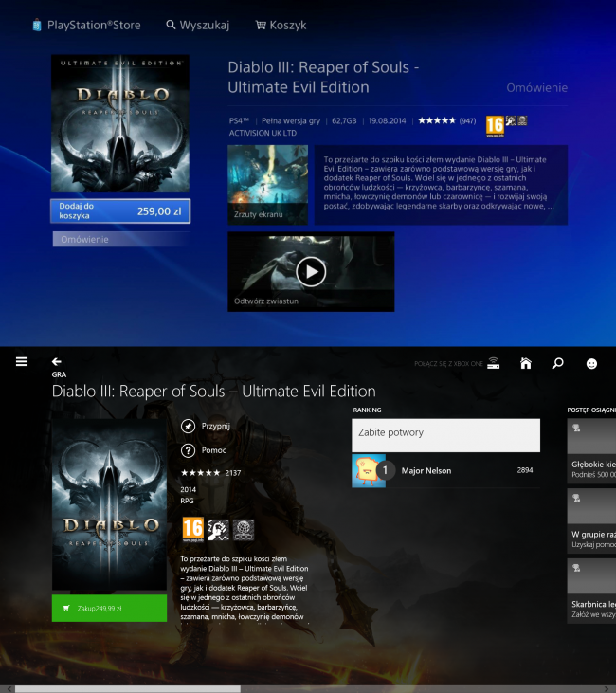Select Major Nelson leaderboard row
616x693 pixels.
(445, 471)
